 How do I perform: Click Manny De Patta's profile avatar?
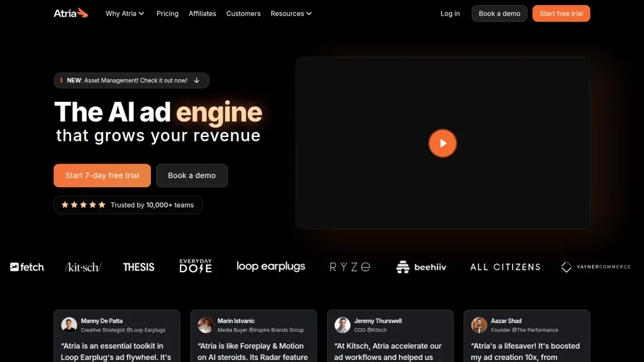[x=69, y=325]
